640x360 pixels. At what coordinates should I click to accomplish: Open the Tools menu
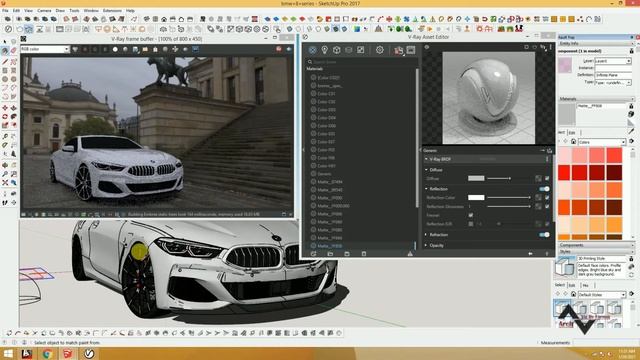click(x=74, y=11)
